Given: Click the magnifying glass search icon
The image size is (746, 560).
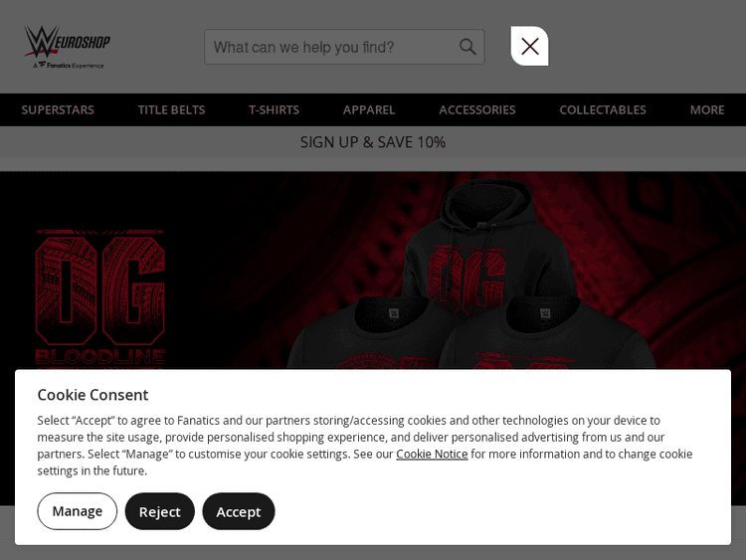Looking at the screenshot, I should pos(467,47).
